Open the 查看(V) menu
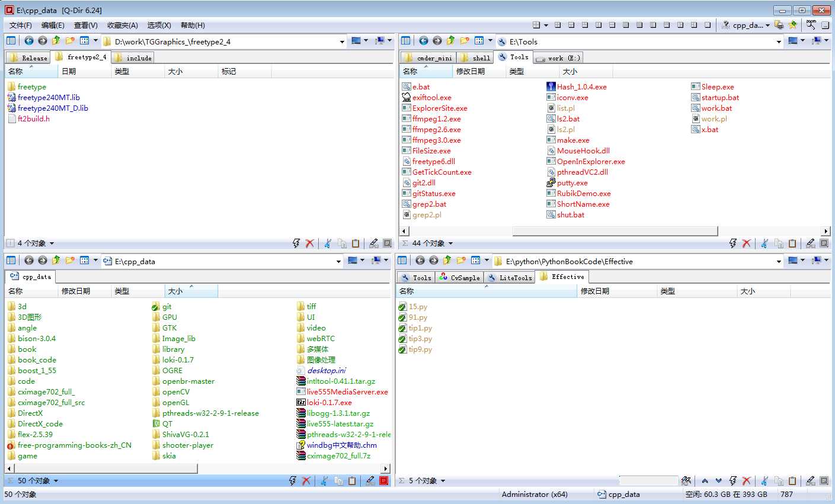The width and height of the screenshot is (835, 504). [x=86, y=25]
